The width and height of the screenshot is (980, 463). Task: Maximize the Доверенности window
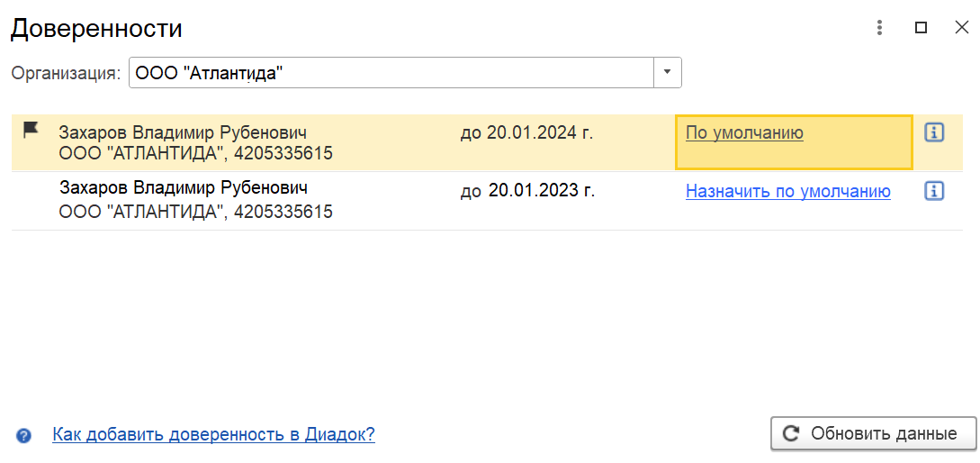(x=921, y=28)
